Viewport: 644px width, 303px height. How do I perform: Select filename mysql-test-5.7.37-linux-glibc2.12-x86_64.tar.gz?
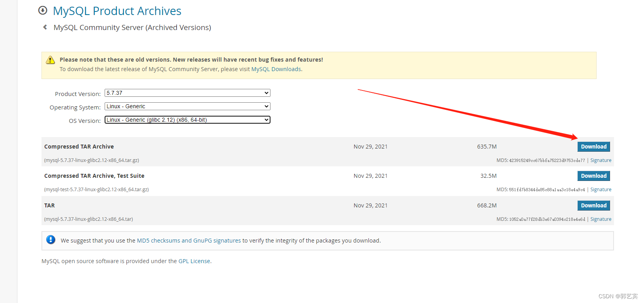pos(96,190)
